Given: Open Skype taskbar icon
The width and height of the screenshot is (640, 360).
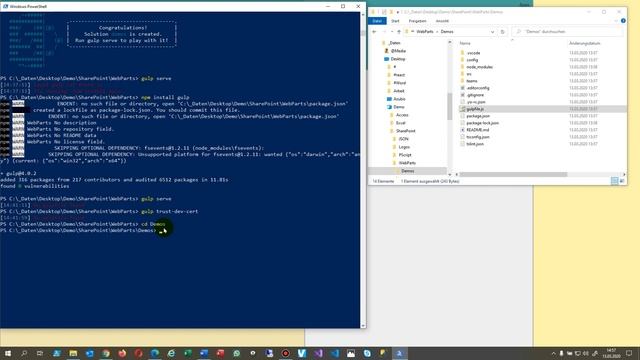Looking at the screenshot, I should (367, 353).
